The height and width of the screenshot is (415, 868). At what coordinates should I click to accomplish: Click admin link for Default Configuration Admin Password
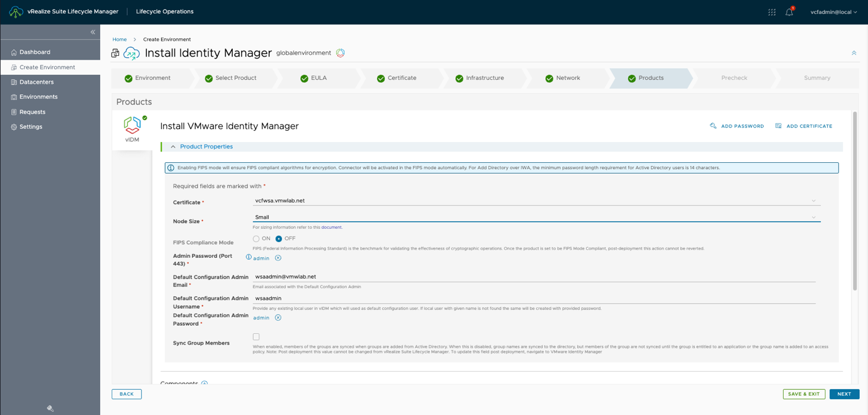(x=261, y=318)
